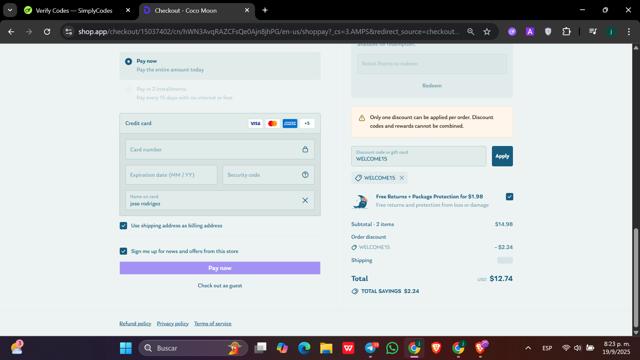
Task: Show the +5 additional card types
Action: (x=307, y=123)
